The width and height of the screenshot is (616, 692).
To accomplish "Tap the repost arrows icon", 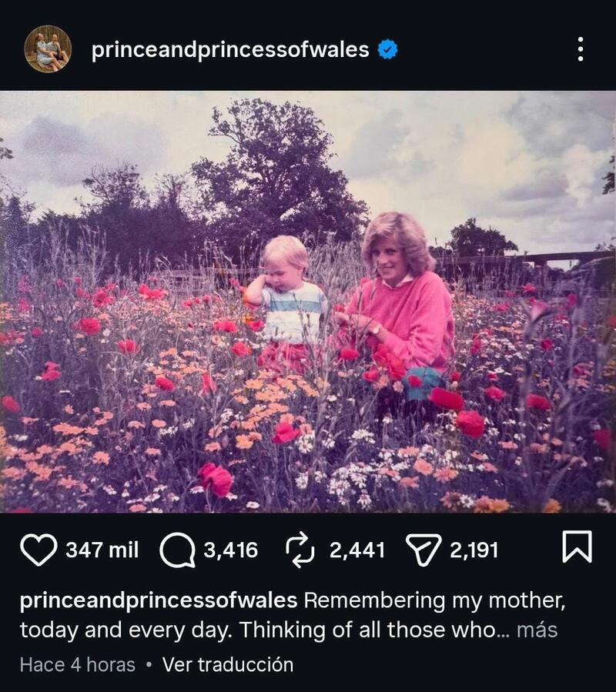I will click(x=300, y=550).
